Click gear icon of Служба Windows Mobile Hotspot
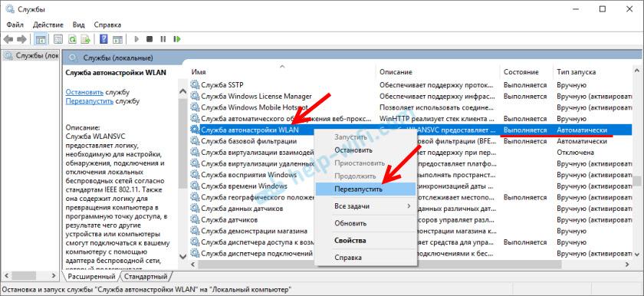Image resolution: width=644 pixels, height=296 pixels. pyautogui.click(x=194, y=107)
